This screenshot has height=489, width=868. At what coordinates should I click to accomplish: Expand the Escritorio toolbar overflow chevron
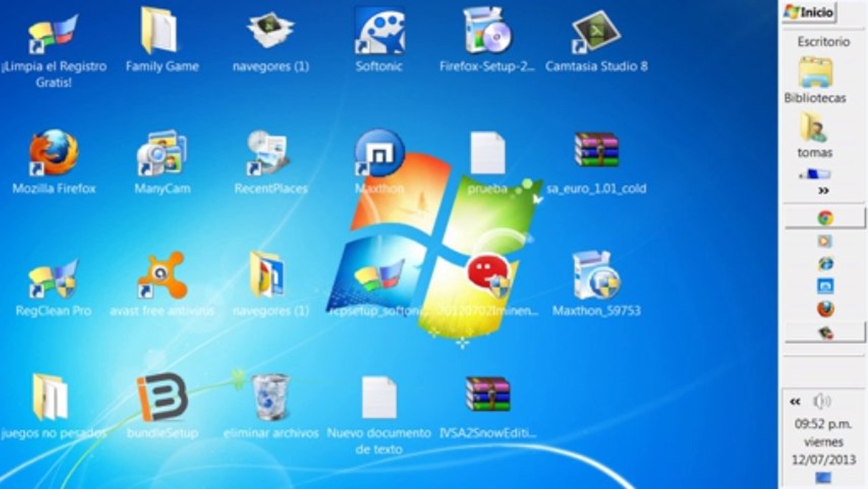tap(824, 191)
